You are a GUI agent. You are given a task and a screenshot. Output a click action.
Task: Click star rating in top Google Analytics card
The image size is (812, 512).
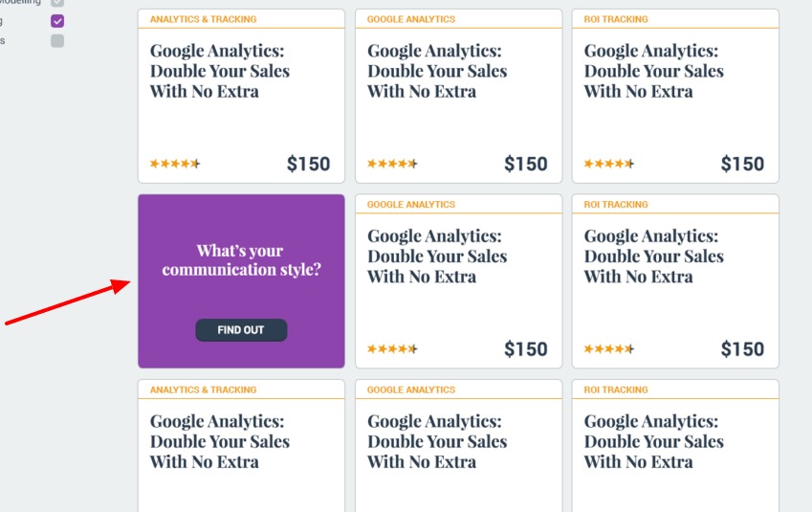(392, 164)
